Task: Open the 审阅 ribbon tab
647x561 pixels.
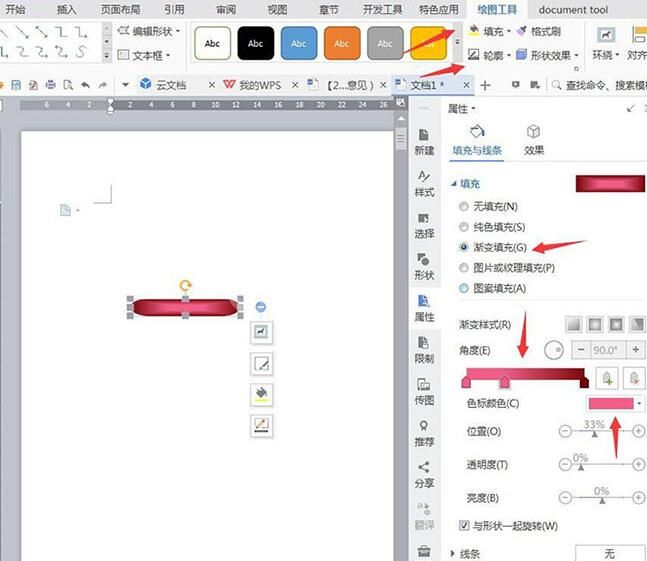Action: [x=226, y=9]
